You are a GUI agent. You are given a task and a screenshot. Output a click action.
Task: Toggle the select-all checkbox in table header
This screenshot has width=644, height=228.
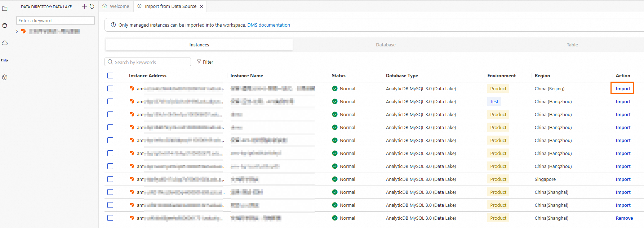tap(110, 76)
